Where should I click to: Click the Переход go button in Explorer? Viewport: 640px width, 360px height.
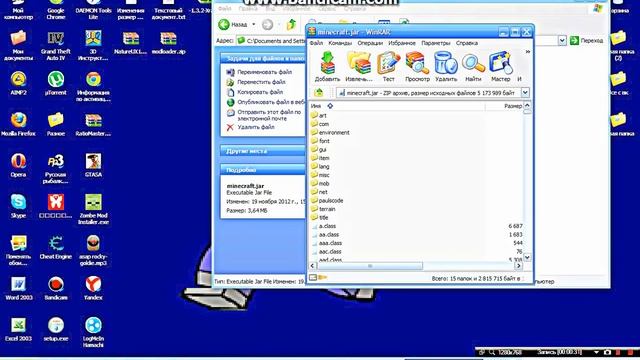tap(586, 40)
